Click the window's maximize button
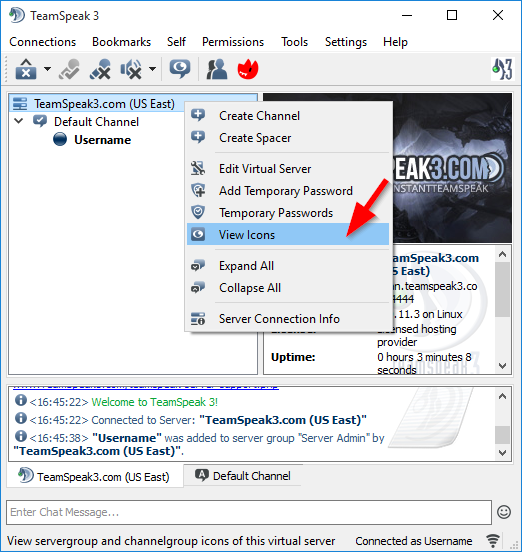Screen dimensions: 522x552 click(x=452, y=15)
